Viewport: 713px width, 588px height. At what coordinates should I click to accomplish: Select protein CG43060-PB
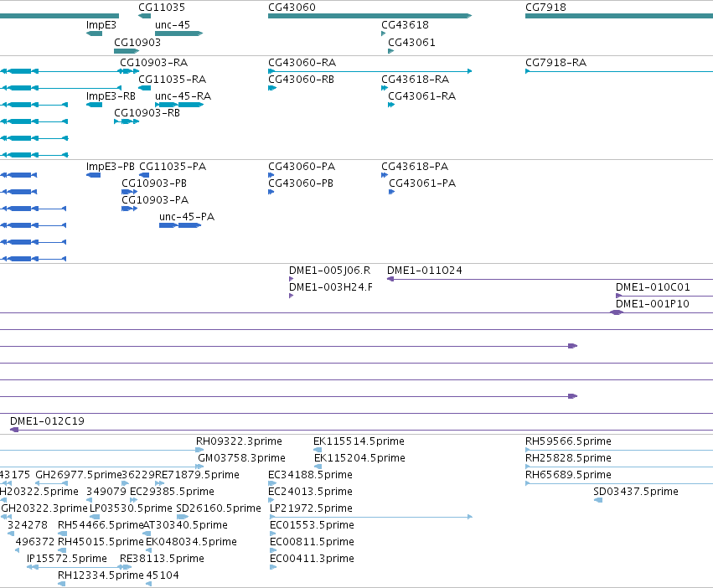301,183
